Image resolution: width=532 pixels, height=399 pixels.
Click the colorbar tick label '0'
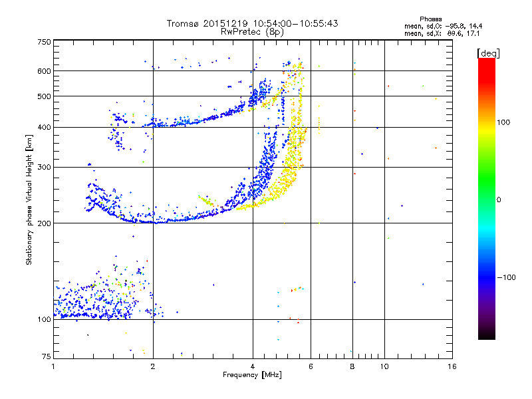click(x=499, y=199)
